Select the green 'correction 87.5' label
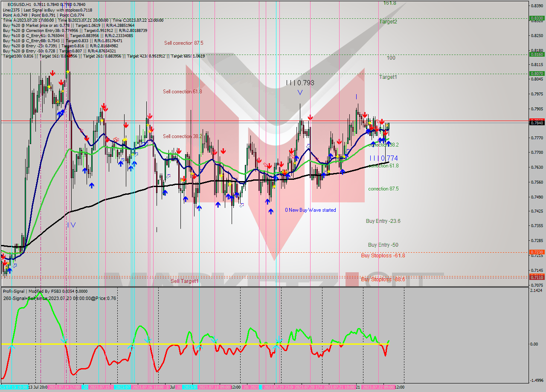Image resolution: width=546 pixels, height=392 pixels. coord(383,189)
